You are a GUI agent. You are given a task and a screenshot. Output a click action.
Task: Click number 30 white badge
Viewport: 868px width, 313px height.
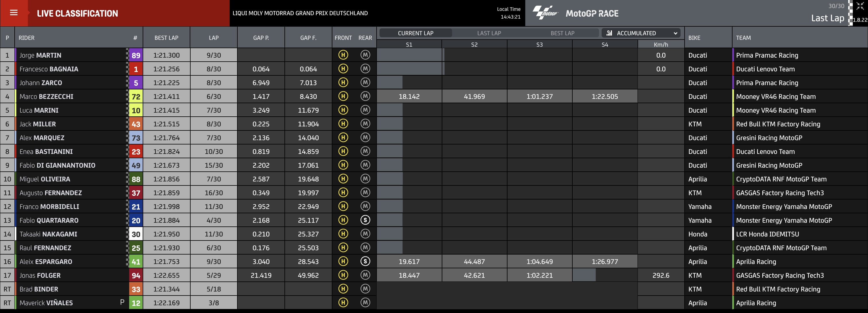(136, 234)
